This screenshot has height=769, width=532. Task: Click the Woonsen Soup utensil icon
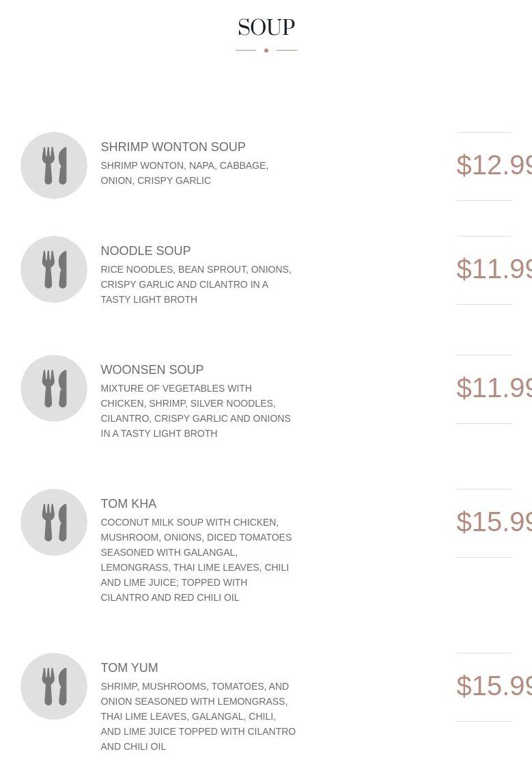click(x=54, y=388)
